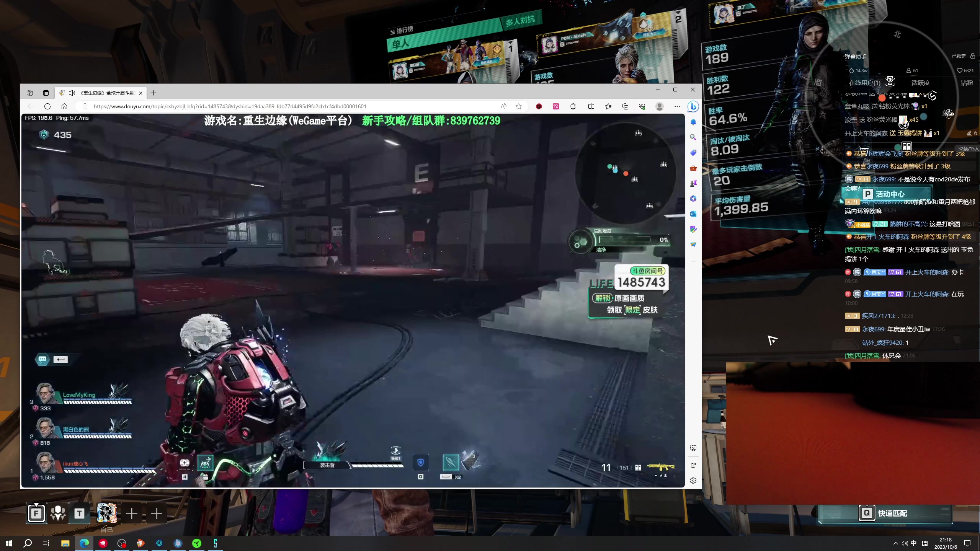Image resolution: width=980 pixels, height=551 pixels.
Task: Open OBS Studio from taskbar
Action: click(x=122, y=543)
